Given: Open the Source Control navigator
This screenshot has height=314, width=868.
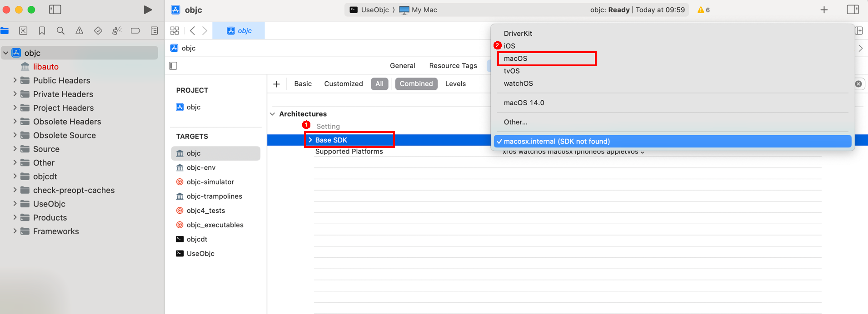Looking at the screenshot, I should pyautogui.click(x=23, y=31).
